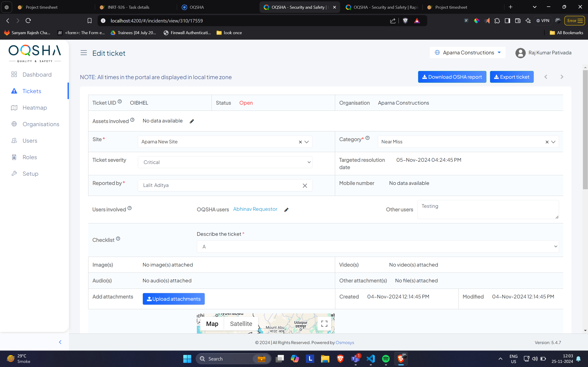
Task: Clear the Aparna New Site selection
Action: point(300,142)
